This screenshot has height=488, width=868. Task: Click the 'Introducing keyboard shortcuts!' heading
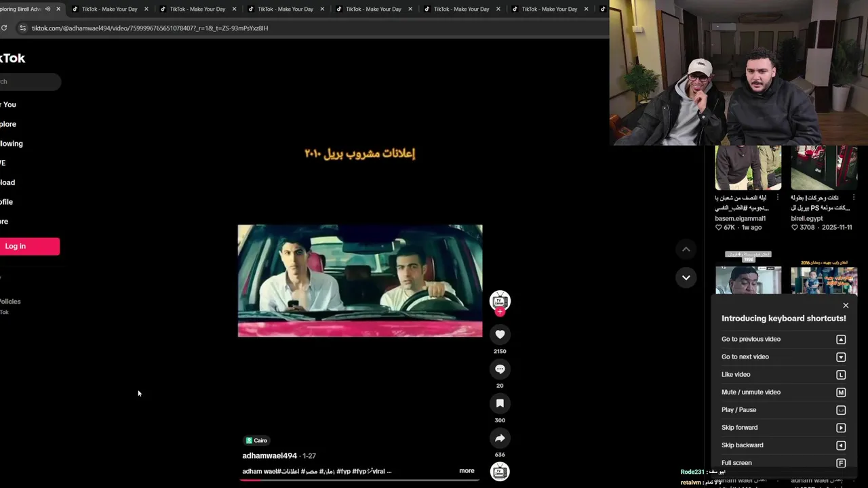(784, 319)
